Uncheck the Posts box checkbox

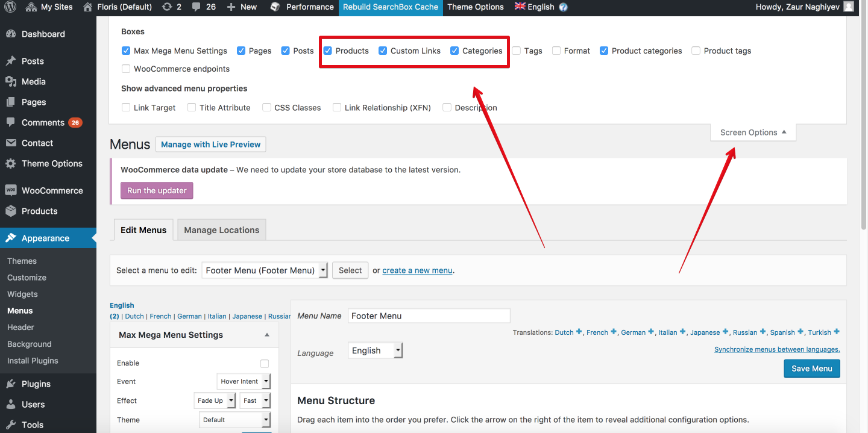pyautogui.click(x=286, y=51)
